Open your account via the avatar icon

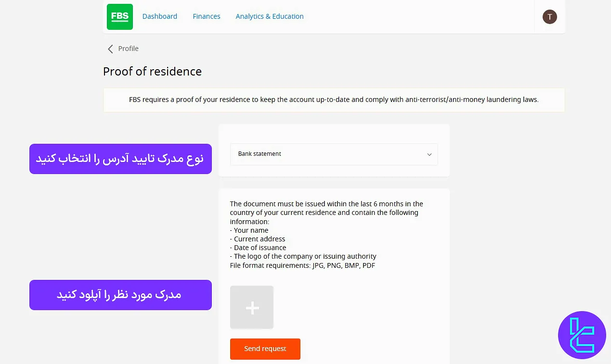[x=549, y=16]
